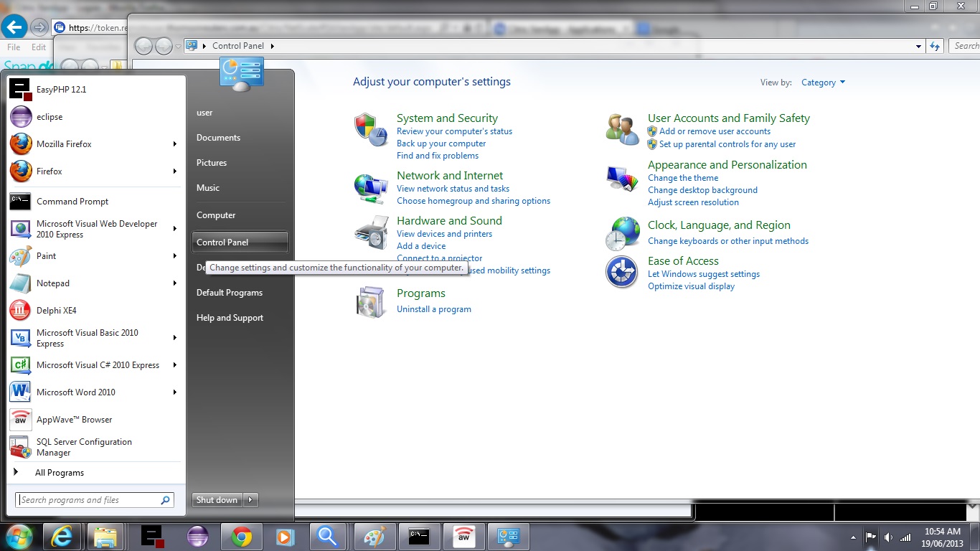Expand All Programs list
Image resolution: width=980 pixels, height=551 pixels.
(96, 473)
